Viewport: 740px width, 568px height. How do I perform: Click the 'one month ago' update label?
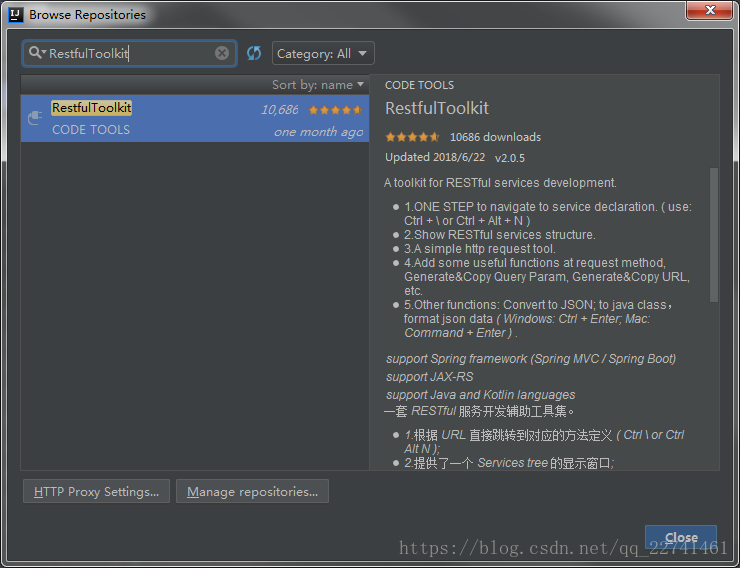(x=319, y=132)
